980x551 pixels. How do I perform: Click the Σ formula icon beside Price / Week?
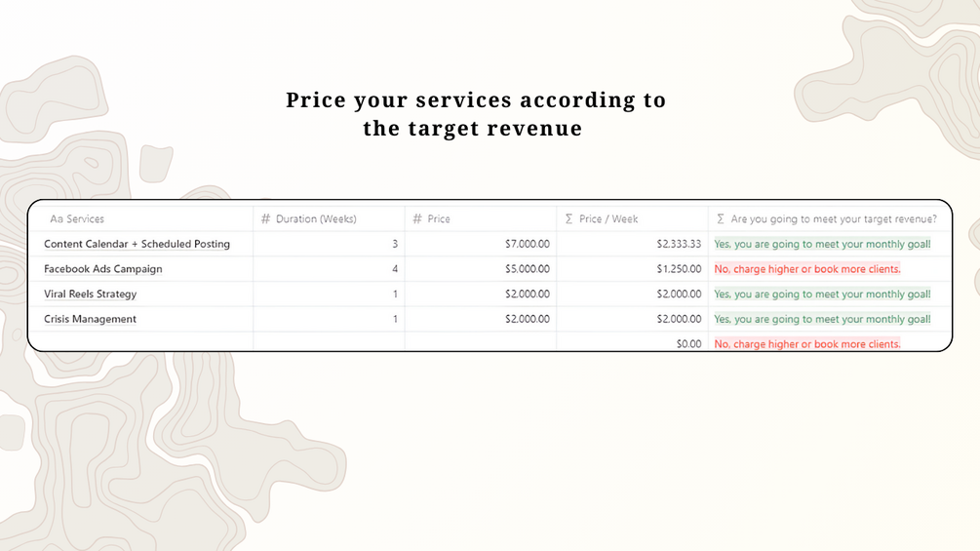point(569,219)
